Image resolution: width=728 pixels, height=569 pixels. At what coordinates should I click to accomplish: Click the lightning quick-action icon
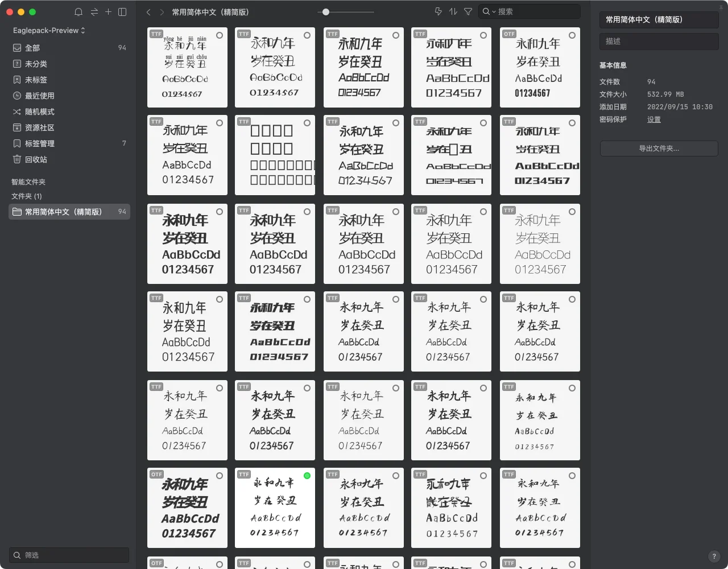pos(438,11)
